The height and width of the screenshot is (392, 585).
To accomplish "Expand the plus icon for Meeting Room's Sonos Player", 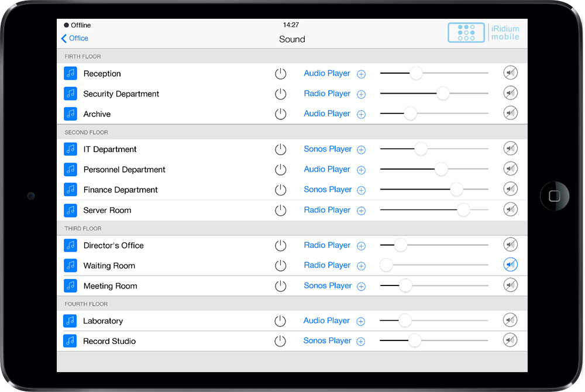I will coord(361,286).
